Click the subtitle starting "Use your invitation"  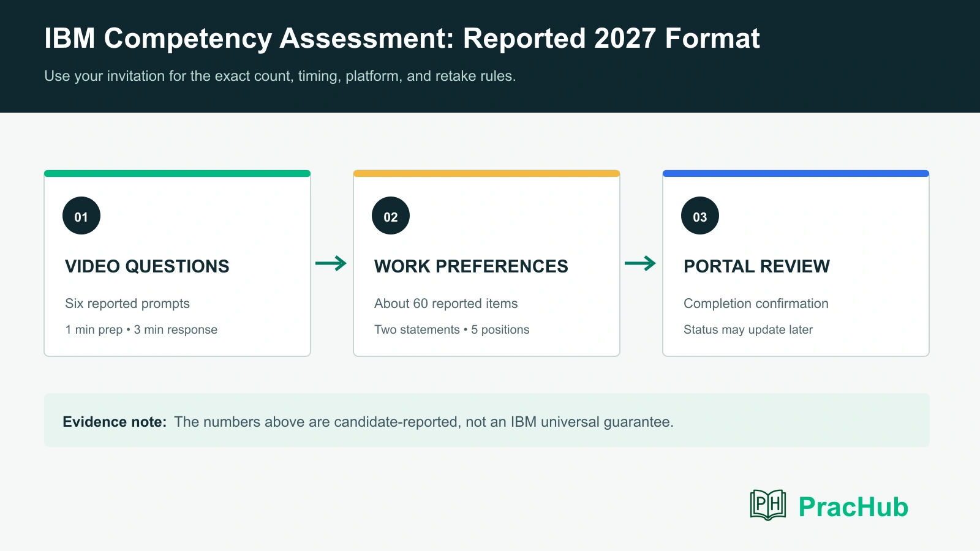point(280,76)
